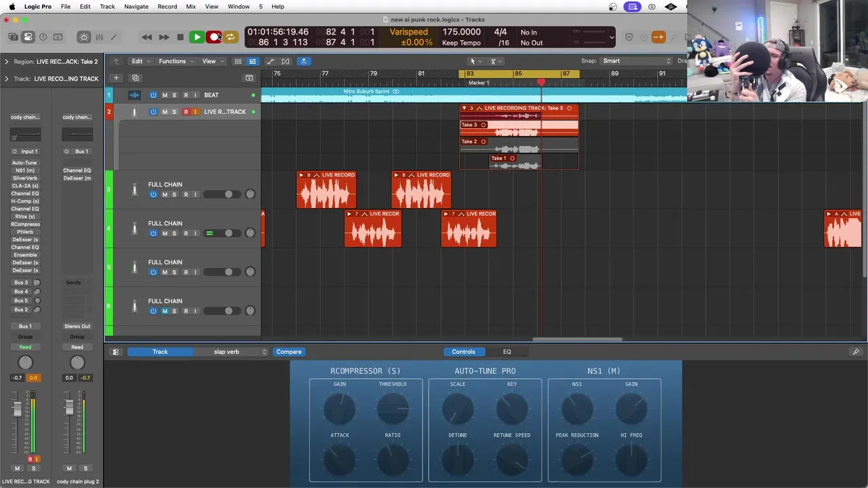
Task: Open the SilverVerb plugin slot
Action: click(24, 178)
